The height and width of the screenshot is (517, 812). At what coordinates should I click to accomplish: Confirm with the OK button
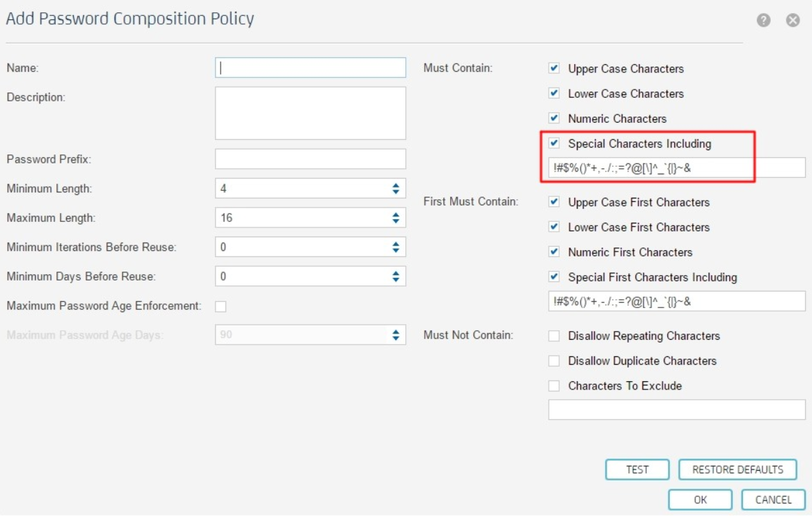700,500
